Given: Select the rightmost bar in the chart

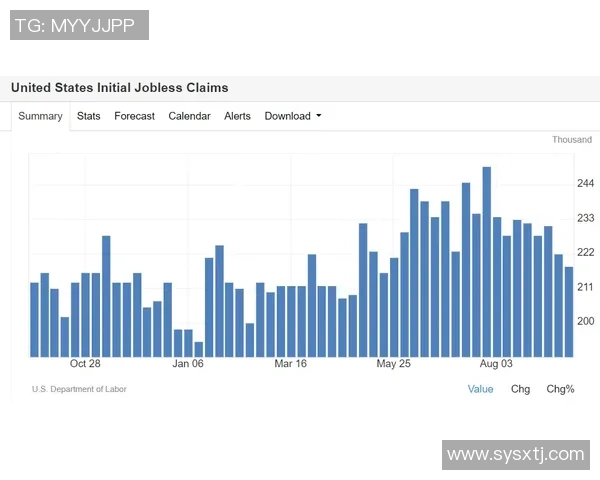Looking at the screenshot, I should [569, 311].
